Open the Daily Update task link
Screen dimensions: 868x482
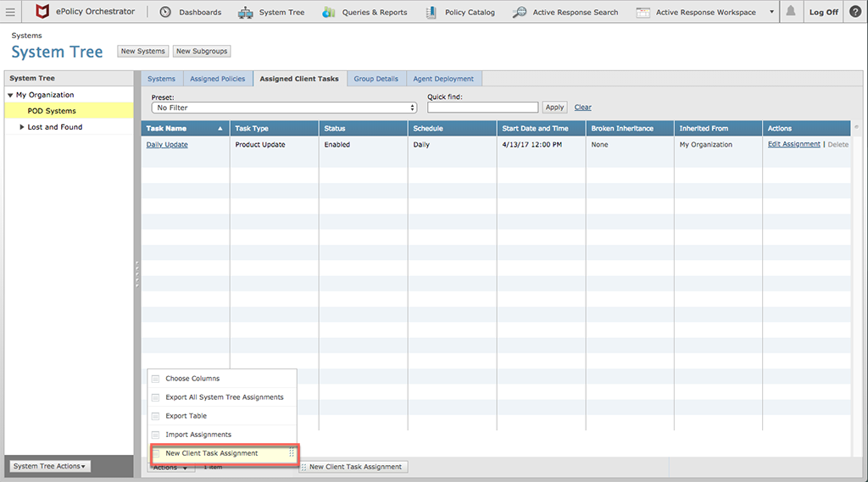[x=167, y=145]
